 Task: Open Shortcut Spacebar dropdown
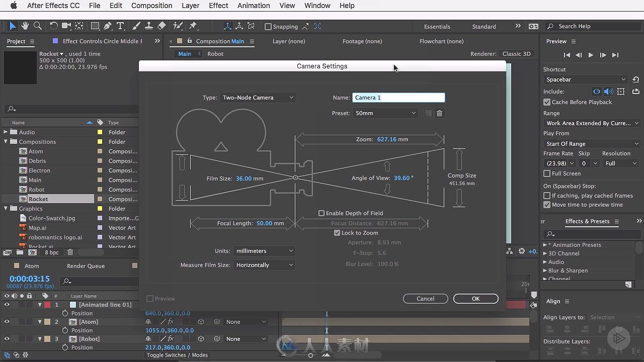coord(586,79)
